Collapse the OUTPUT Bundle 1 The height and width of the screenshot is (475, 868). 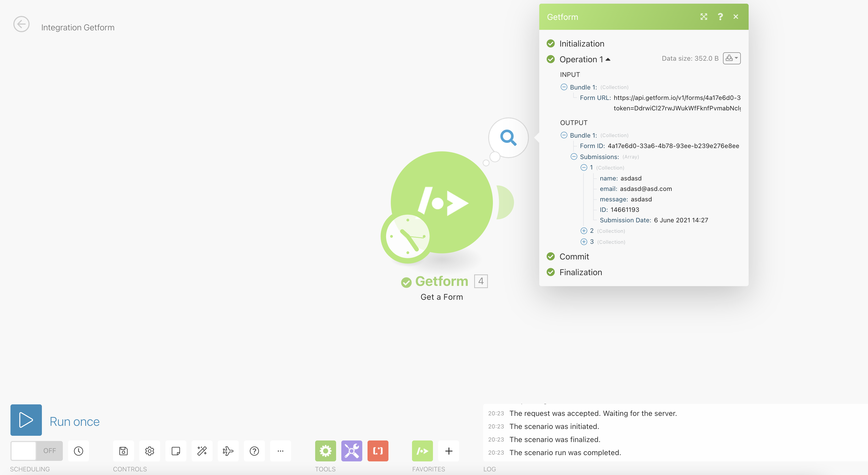click(564, 135)
